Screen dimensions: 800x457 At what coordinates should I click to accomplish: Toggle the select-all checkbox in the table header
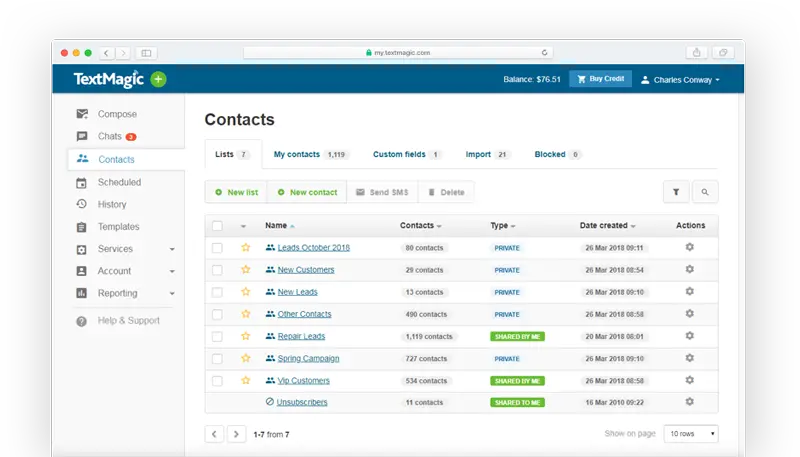[x=217, y=225]
